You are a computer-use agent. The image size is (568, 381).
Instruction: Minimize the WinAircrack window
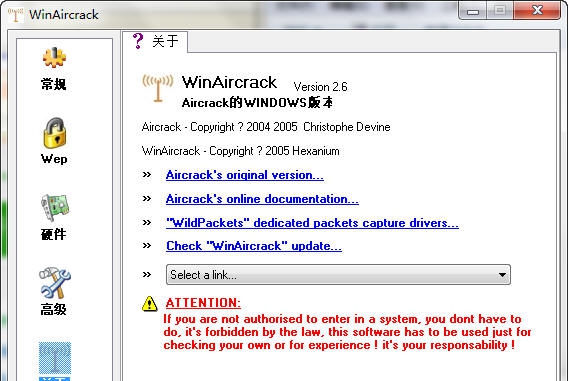coord(473,11)
